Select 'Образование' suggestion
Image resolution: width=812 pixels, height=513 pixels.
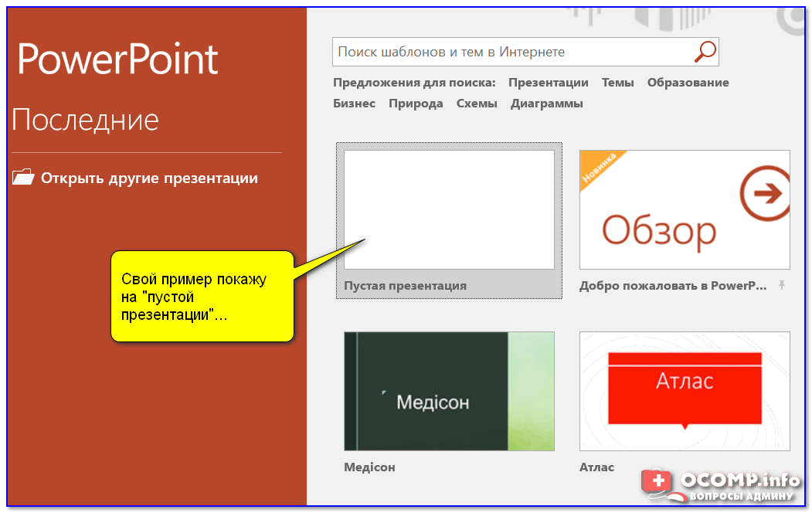[x=688, y=83]
